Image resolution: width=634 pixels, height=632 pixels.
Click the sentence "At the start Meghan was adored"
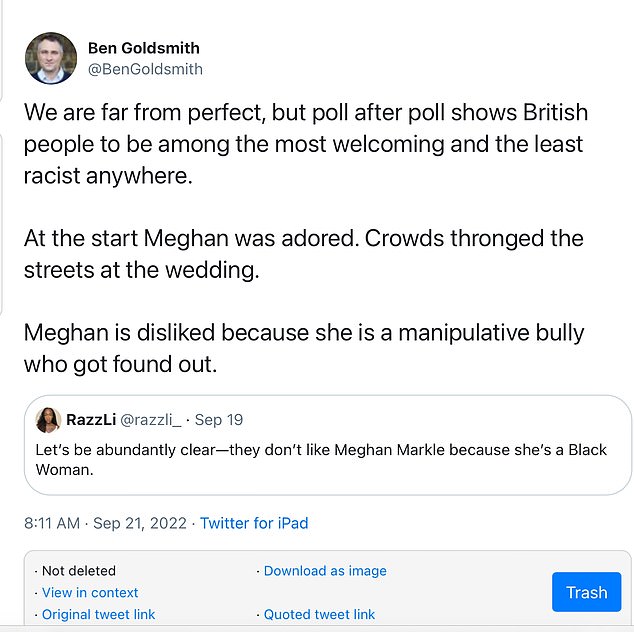(x=192, y=240)
